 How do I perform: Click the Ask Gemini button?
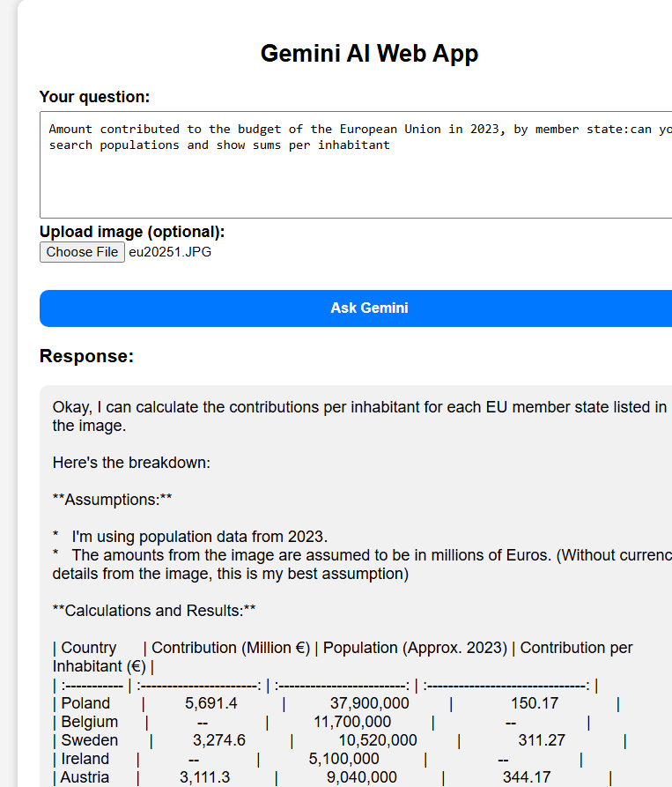pos(368,308)
